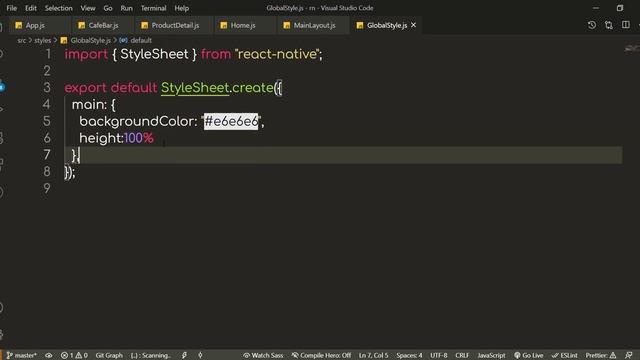This screenshot has height=360, width=640.
Task: Click the height 100% value
Action: point(139,138)
